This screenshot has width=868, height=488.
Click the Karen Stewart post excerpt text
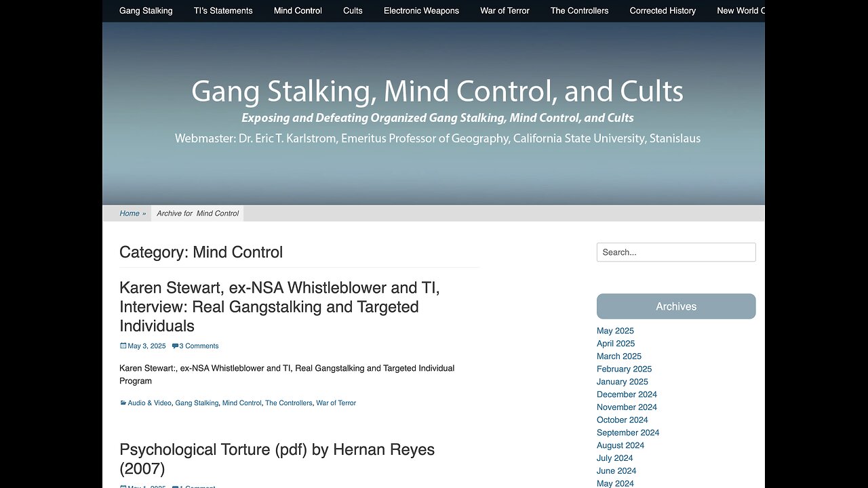287,375
